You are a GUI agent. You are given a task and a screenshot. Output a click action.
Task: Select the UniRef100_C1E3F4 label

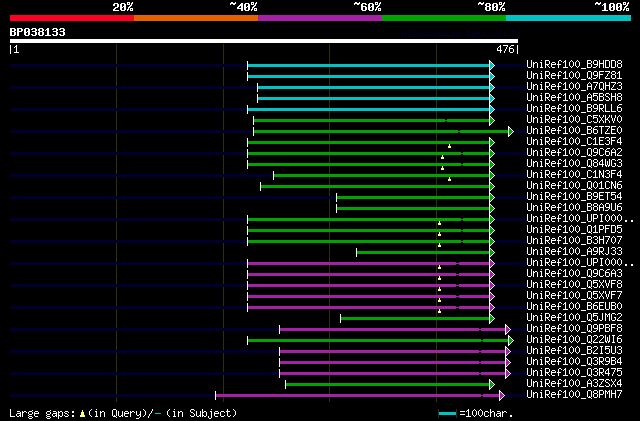(x=574, y=141)
